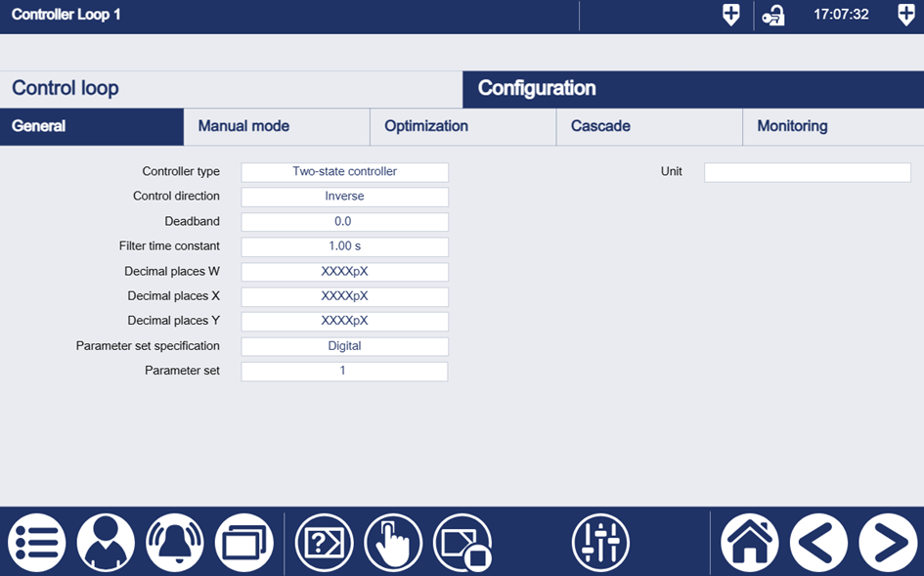
Task: Open the alarm bell icon
Action: tap(175, 543)
